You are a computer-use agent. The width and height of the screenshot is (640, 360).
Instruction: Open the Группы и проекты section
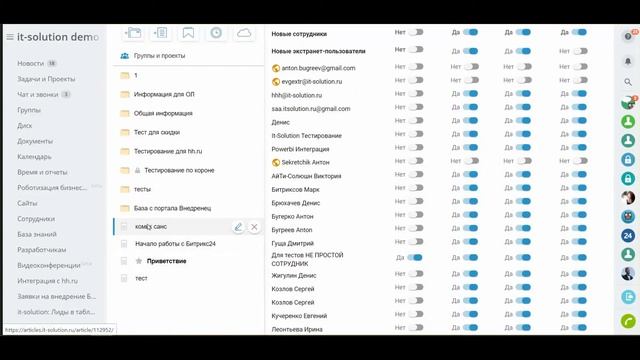[159, 56]
